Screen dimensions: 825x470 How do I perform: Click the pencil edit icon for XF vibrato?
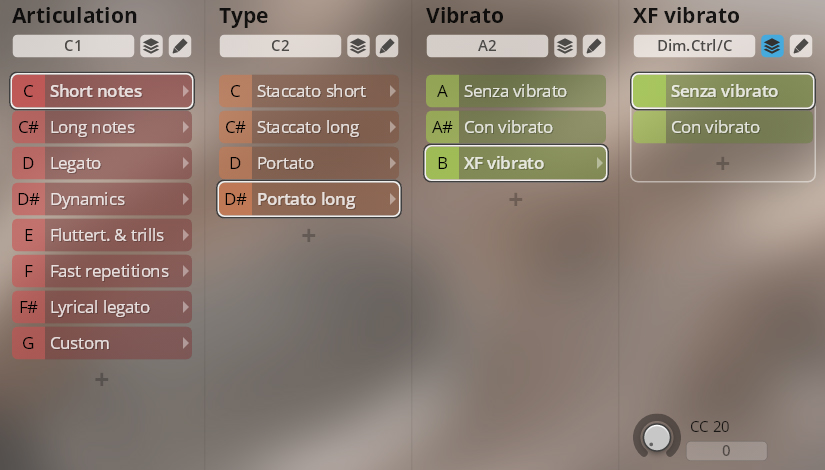[800, 46]
